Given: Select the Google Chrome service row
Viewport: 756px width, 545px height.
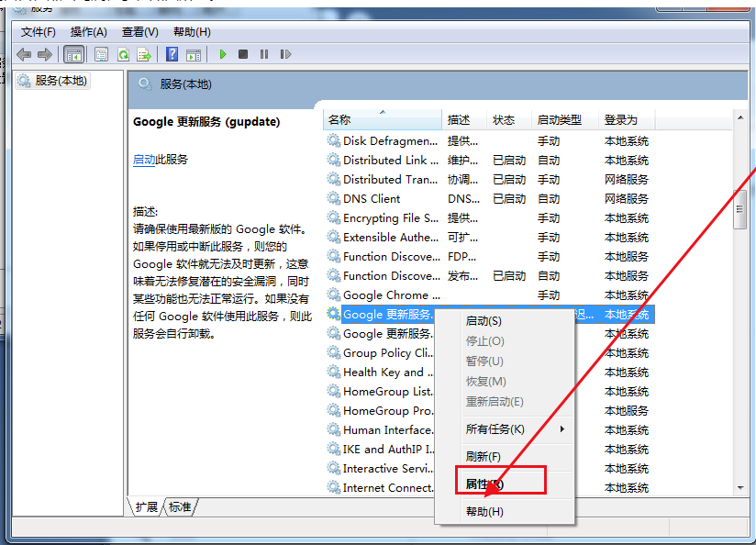Looking at the screenshot, I should [489, 295].
